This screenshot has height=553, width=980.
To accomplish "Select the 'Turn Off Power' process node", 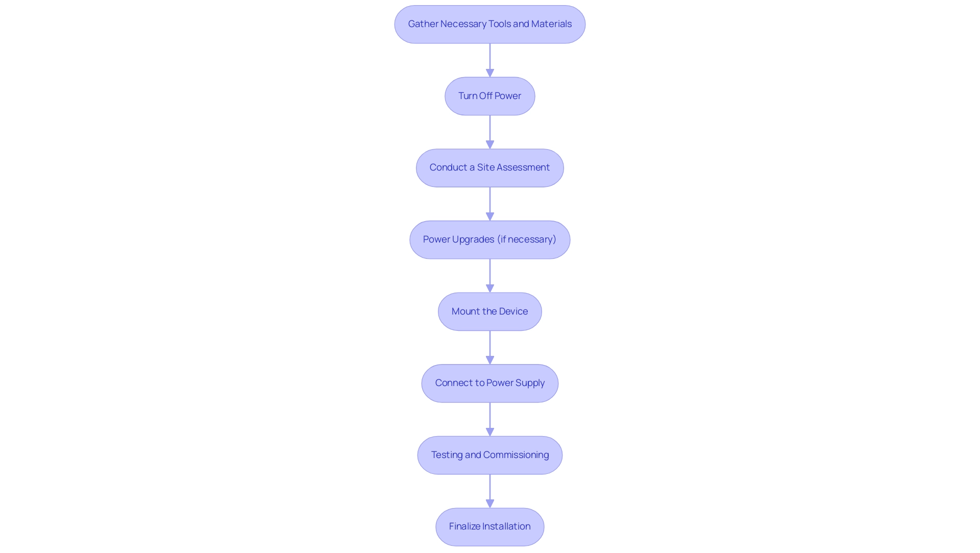I will coord(489,95).
